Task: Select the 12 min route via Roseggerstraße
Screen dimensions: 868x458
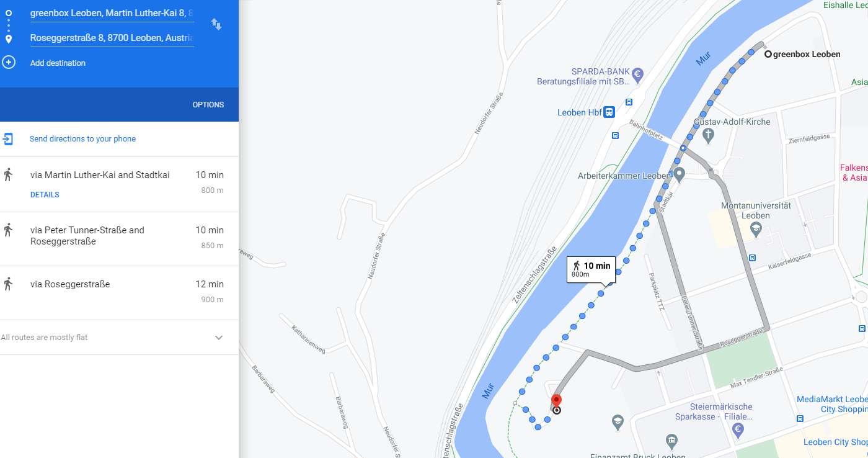Action: [119, 293]
